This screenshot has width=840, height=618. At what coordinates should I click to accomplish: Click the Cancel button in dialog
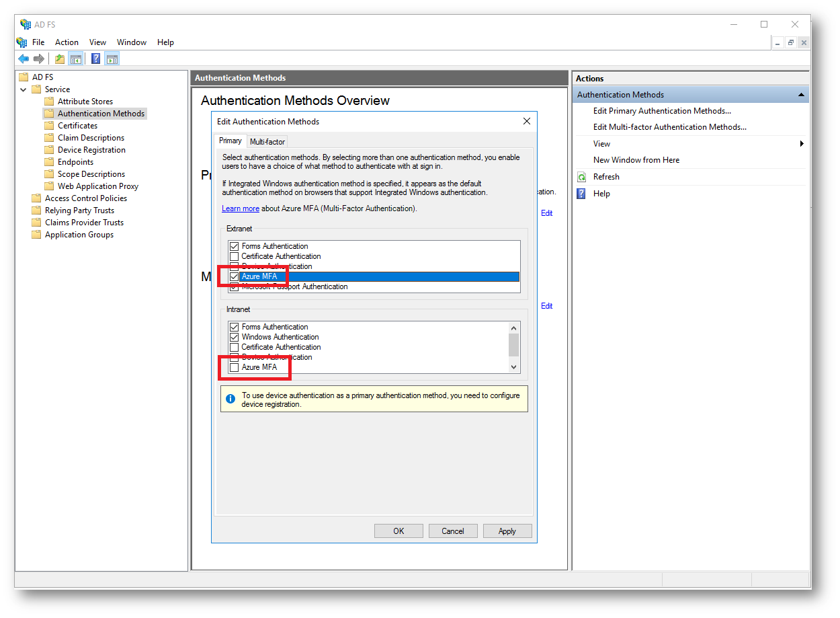pyautogui.click(x=453, y=531)
